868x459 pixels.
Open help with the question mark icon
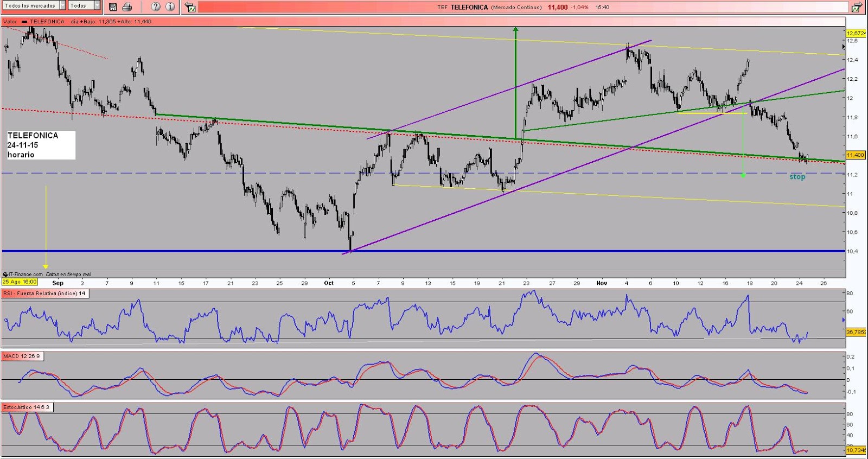pyautogui.click(x=156, y=7)
